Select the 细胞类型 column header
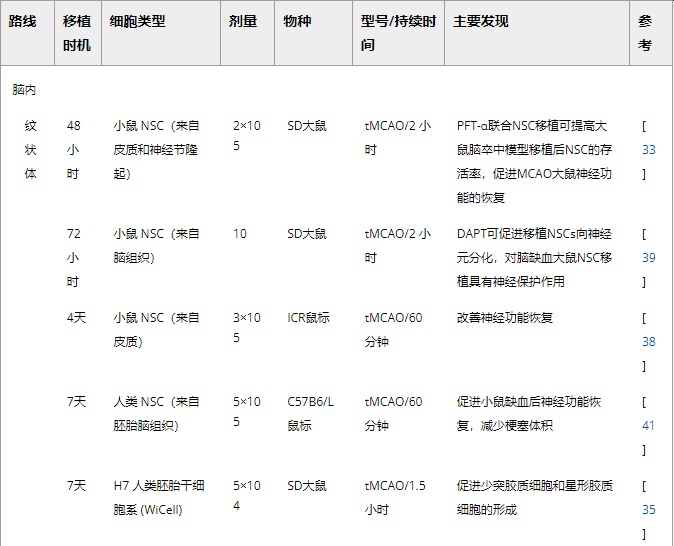This screenshot has width=674, height=546. click(x=138, y=22)
